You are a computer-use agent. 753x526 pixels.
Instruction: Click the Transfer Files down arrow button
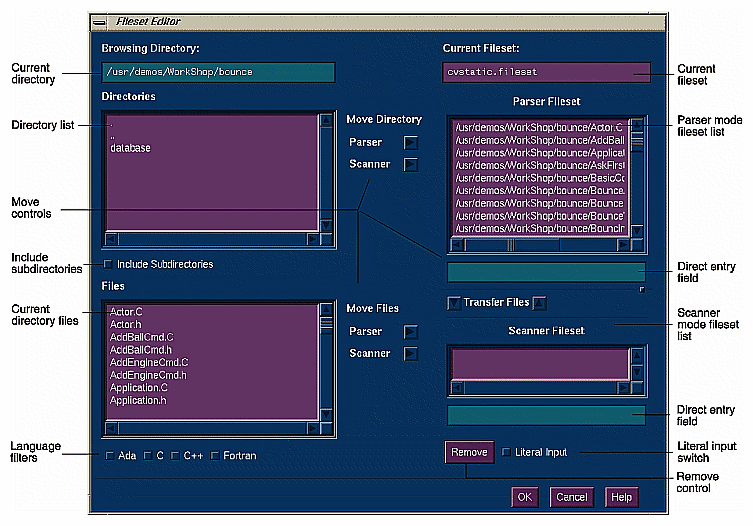[x=453, y=303]
